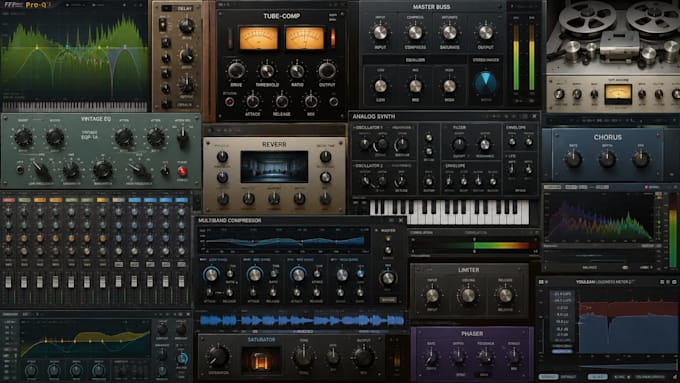Click the colorful spectrum analyzer display

[x=599, y=216]
